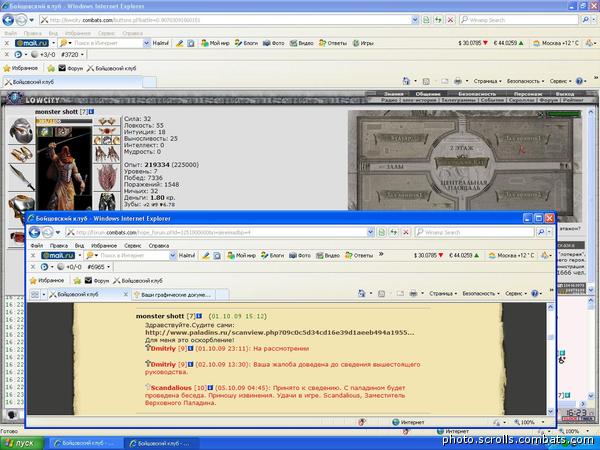Click the mail.ru logo in the rear window
Screen dimensions: 600x450
[32, 43]
